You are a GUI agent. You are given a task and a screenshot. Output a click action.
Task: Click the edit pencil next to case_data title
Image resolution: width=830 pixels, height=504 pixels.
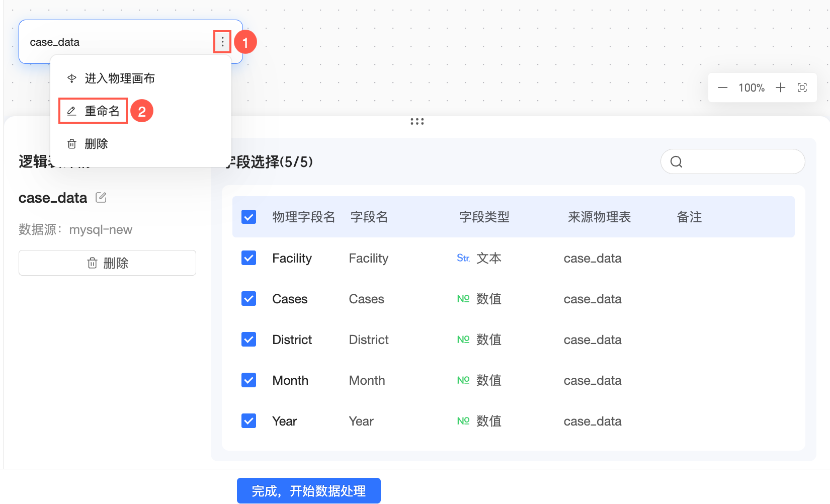pos(101,197)
